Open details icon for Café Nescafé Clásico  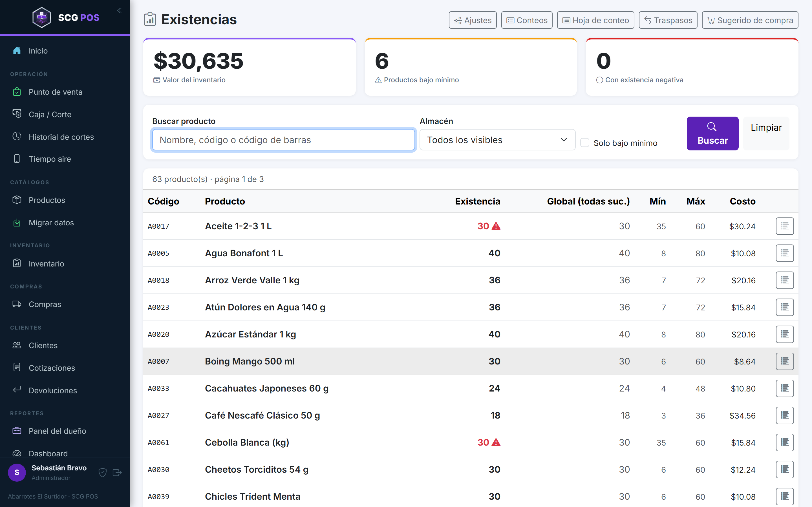coord(784,415)
